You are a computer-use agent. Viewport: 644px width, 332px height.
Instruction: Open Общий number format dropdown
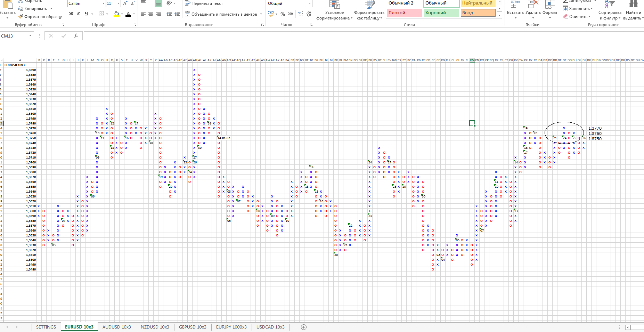tap(310, 3)
